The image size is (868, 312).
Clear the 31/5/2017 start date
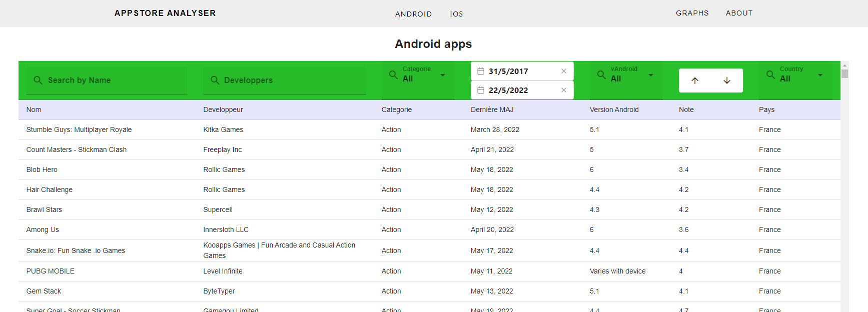pos(564,71)
